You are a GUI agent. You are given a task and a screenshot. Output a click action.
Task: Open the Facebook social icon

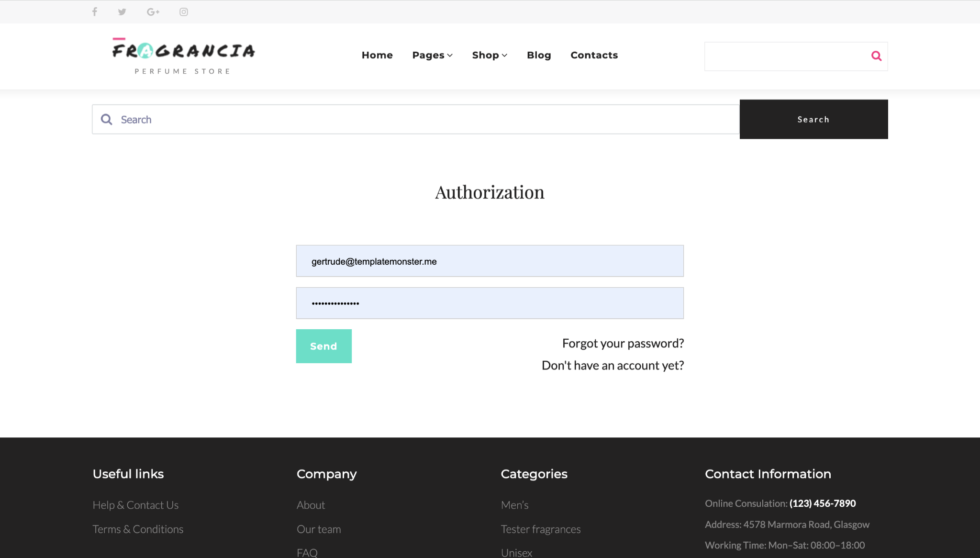pyautogui.click(x=95, y=12)
